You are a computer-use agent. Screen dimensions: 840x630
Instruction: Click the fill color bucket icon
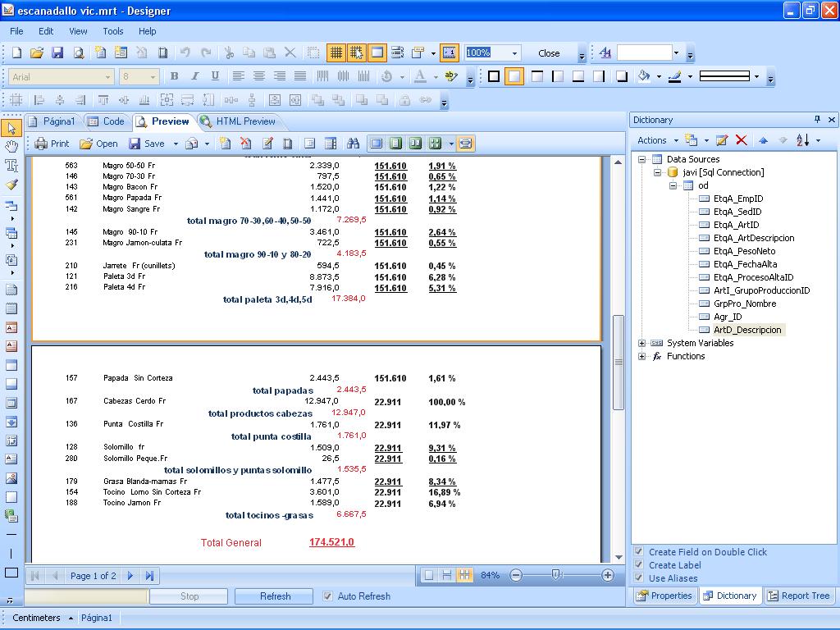(x=644, y=76)
